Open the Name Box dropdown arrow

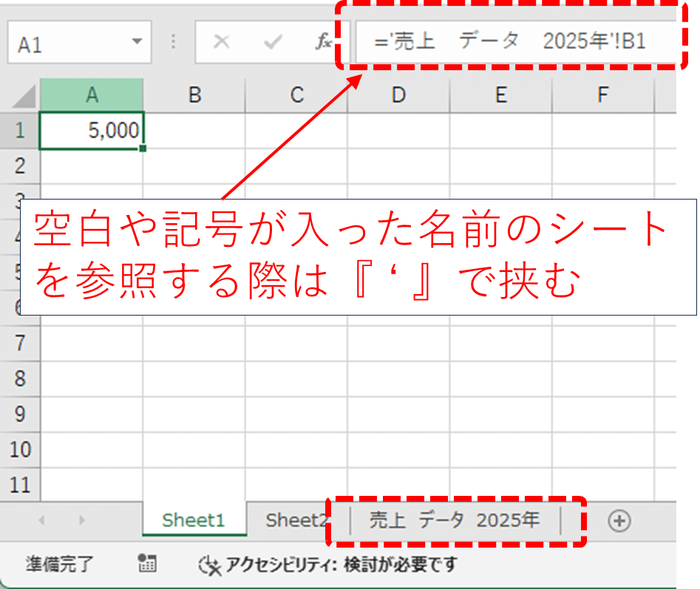(x=135, y=43)
